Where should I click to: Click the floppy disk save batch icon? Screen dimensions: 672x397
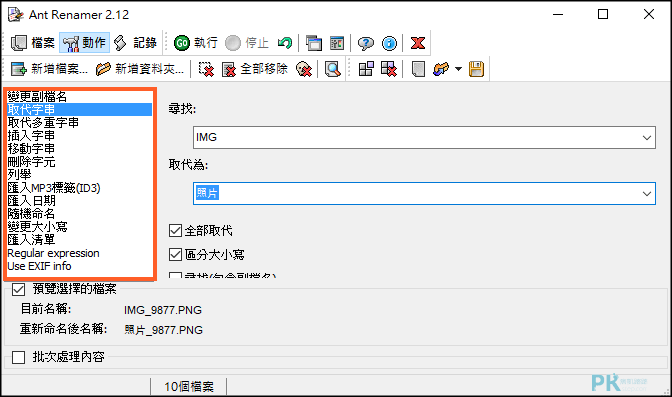(x=476, y=69)
